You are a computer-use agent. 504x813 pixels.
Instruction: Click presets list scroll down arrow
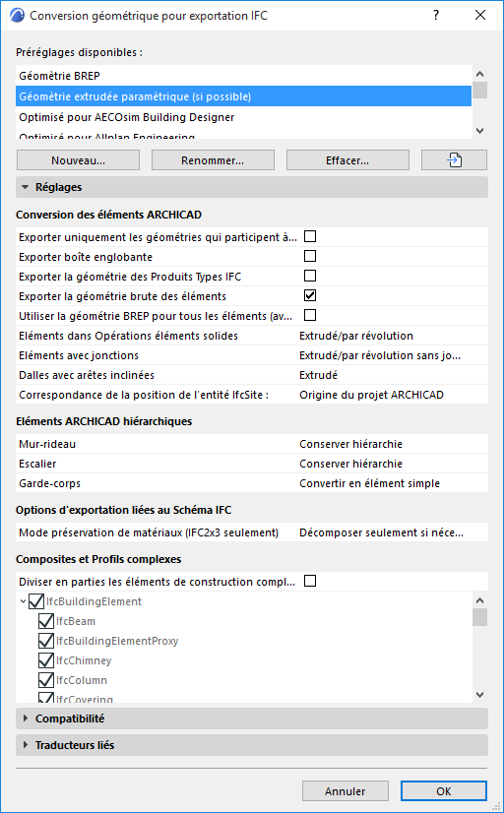click(479, 131)
